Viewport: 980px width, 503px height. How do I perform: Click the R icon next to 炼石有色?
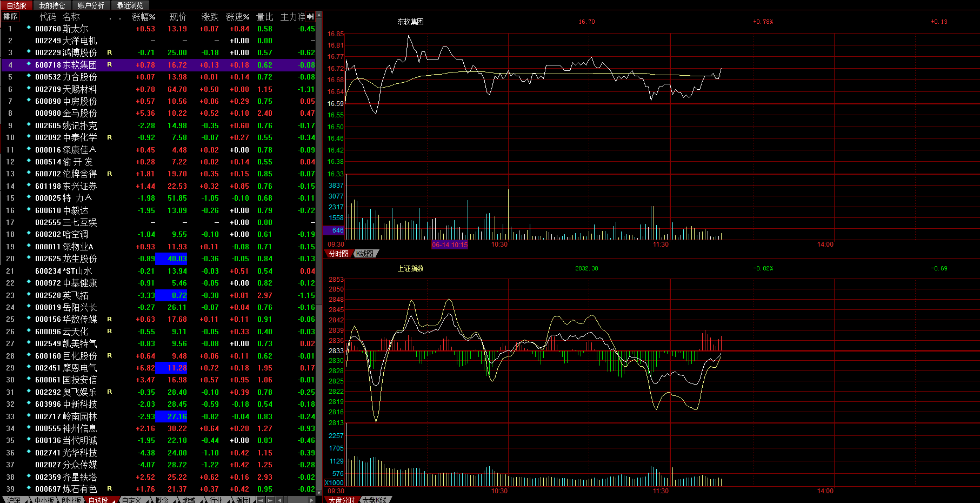(109, 489)
